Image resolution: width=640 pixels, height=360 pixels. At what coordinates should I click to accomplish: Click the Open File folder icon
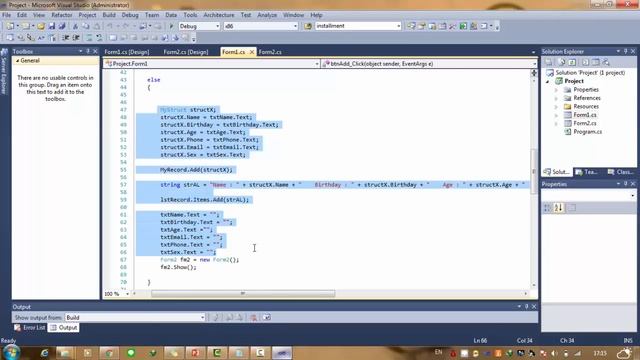(41, 26)
